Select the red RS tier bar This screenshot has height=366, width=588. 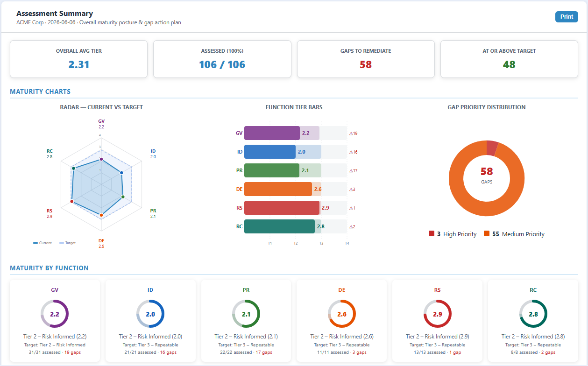tap(282, 208)
